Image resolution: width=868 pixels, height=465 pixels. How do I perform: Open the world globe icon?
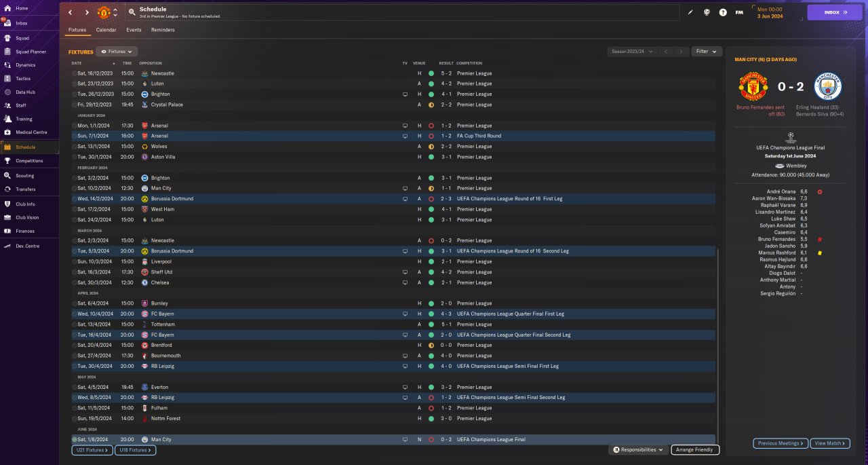707,12
